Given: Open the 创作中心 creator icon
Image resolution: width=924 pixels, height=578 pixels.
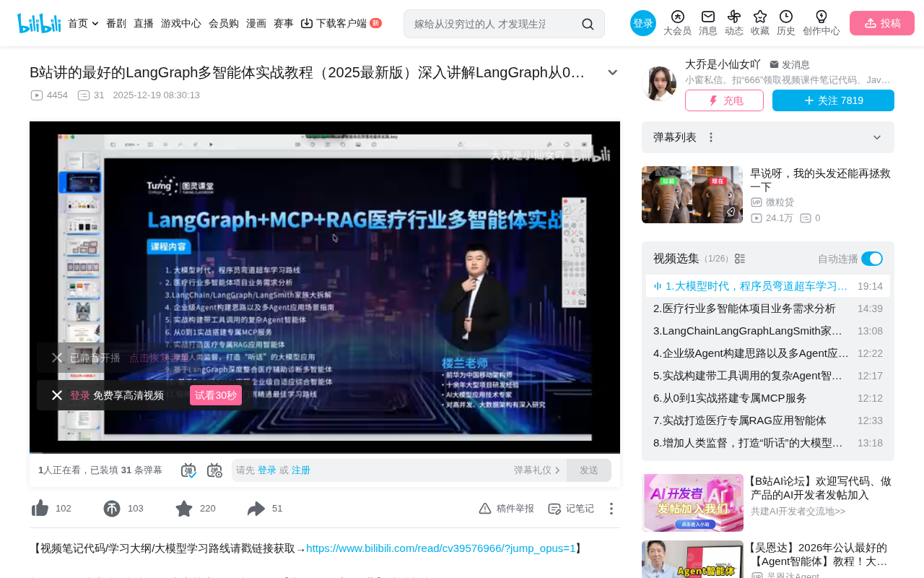Looking at the screenshot, I should 821,23.
